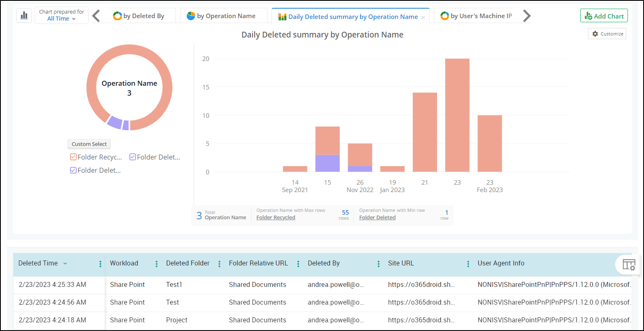The image size is (644, 331).
Task: Toggle the Folder Delet... checkbox in the second legend row
Action: coord(73,170)
